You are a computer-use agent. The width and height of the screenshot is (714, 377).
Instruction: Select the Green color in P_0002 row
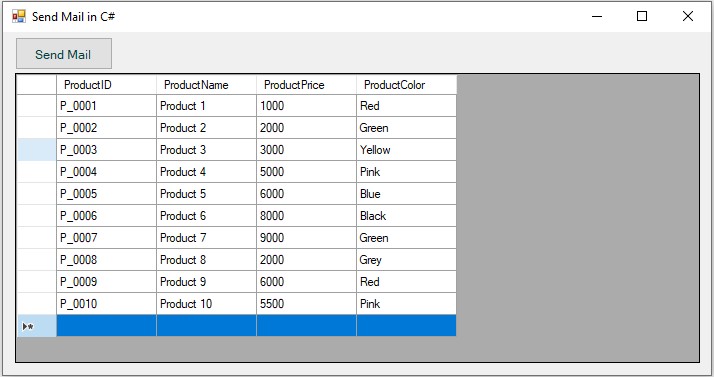pyautogui.click(x=407, y=128)
